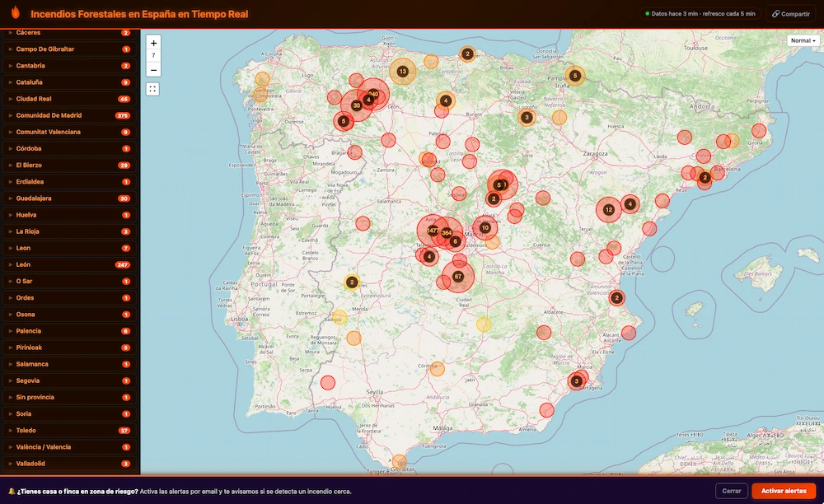Click the Palencia list entry
This screenshot has width=824, height=504.
click(x=69, y=331)
